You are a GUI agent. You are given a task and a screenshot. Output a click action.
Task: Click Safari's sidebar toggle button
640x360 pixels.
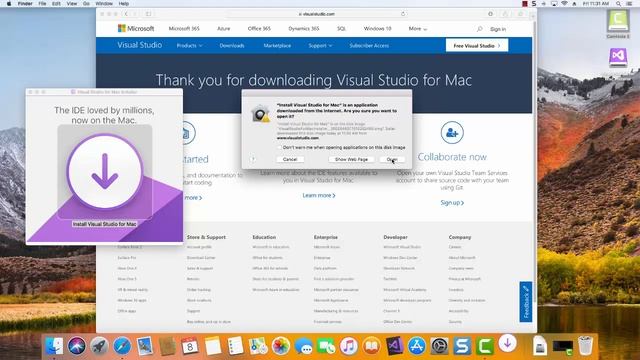[x=149, y=14]
